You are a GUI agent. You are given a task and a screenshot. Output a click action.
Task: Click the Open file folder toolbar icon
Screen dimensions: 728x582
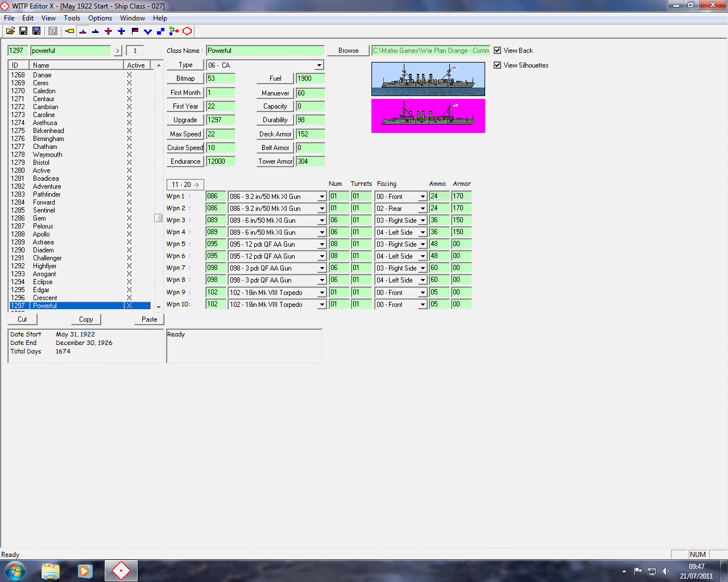(x=10, y=31)
